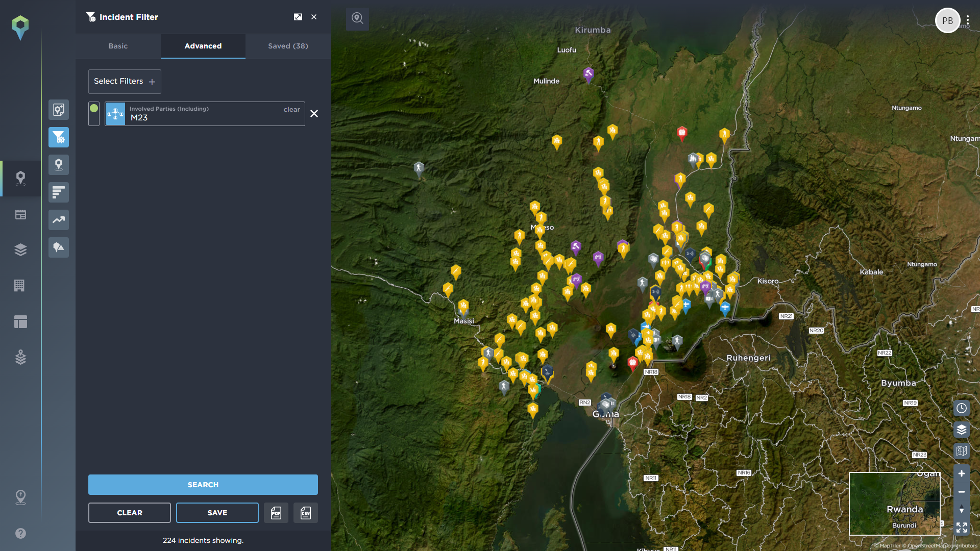Open the shapes drawing tool in toolbar
Viewport: 980px width, 551px height.
pos(59,247)
